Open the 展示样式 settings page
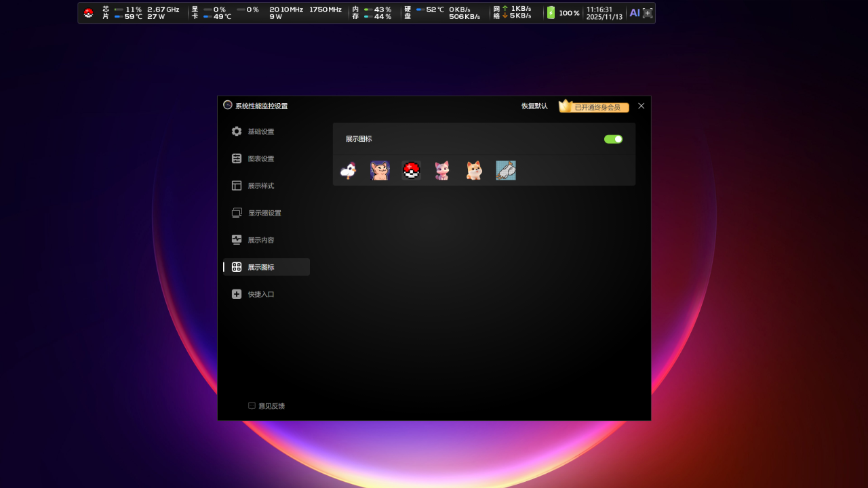Viewport: 868px width, 488px height. tap(260, 186)
